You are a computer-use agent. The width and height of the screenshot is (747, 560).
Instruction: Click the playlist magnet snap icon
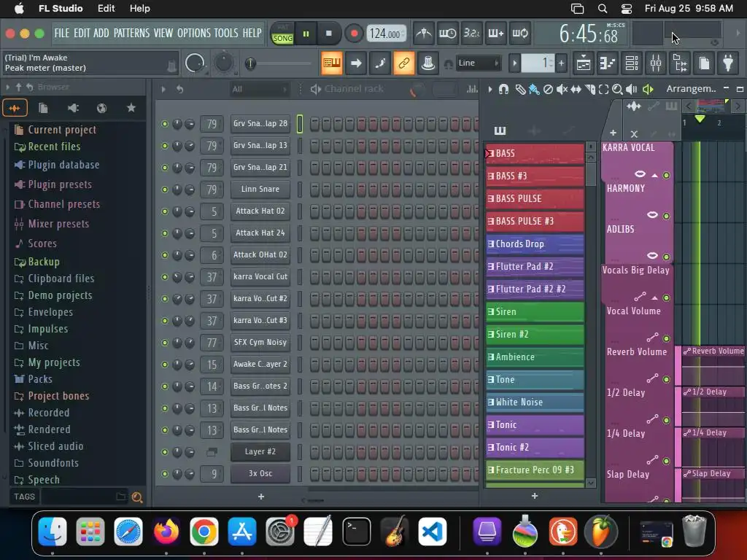pos(503,89)
